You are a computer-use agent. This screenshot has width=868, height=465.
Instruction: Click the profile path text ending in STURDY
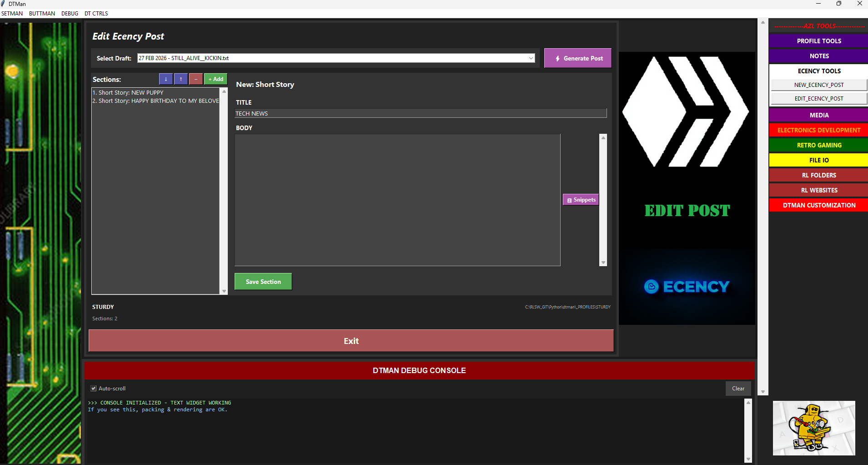[x=568, y=307]
